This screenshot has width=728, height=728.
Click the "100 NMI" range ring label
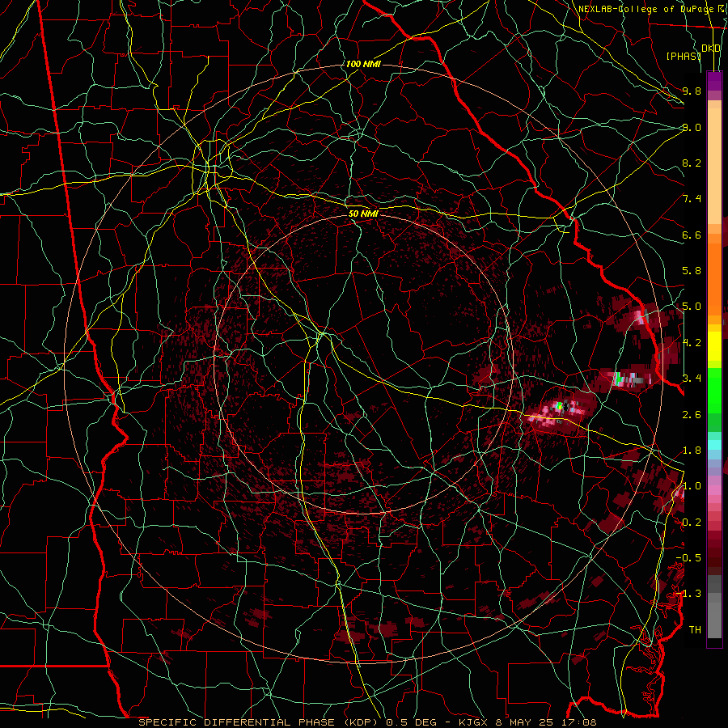click(363, 64)
